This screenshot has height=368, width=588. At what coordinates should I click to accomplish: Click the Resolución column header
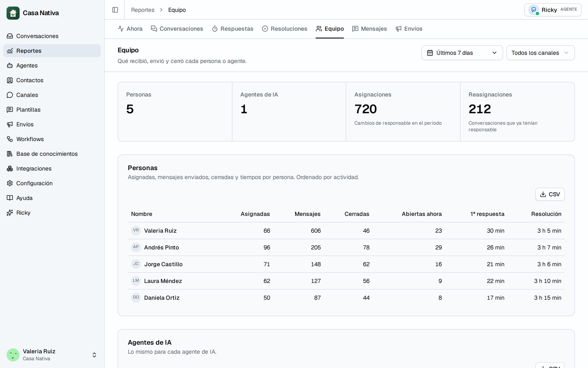546,214
